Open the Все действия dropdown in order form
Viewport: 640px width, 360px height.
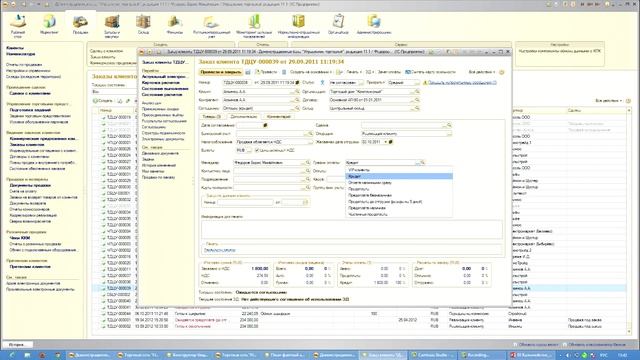pos(482,72)
